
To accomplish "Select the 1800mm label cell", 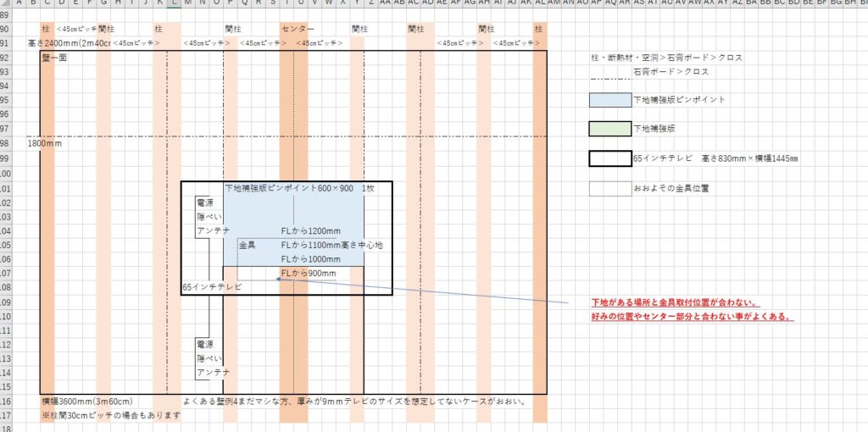I will (x=45, y=143).
